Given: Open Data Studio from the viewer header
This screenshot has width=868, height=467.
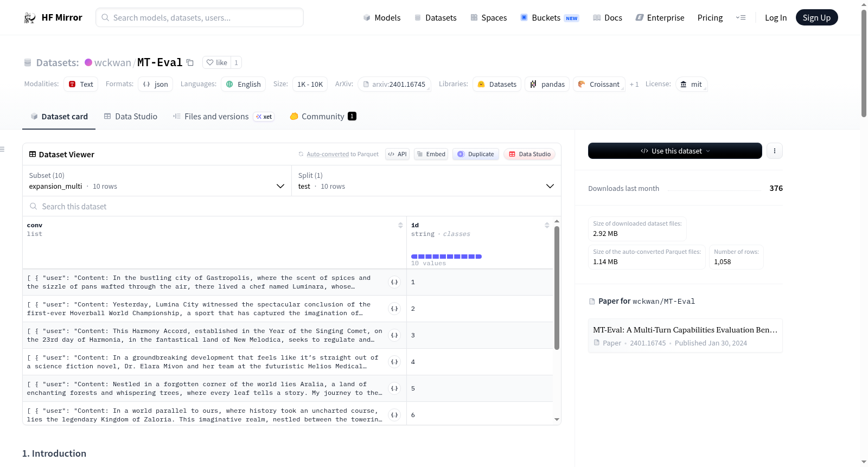Looking at the screenshot, I should (x=529, y=154).
